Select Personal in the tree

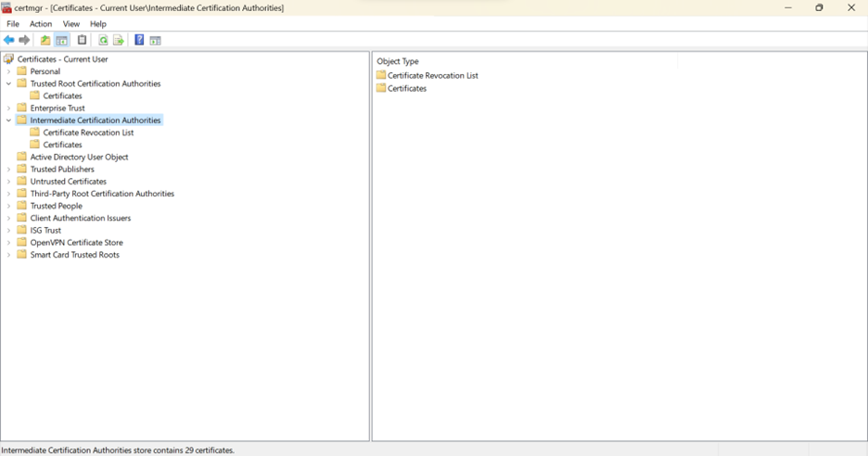coord(45,71)
